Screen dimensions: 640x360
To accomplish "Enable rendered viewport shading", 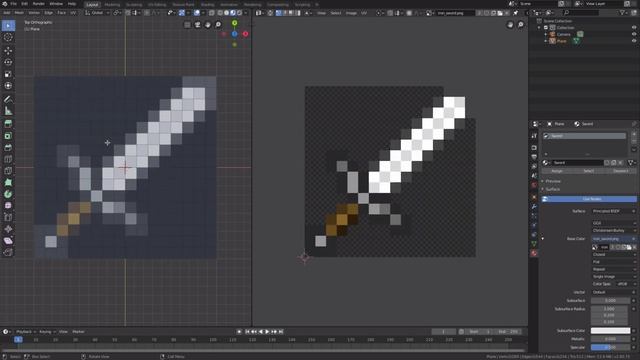I will (x=240, y=13).
